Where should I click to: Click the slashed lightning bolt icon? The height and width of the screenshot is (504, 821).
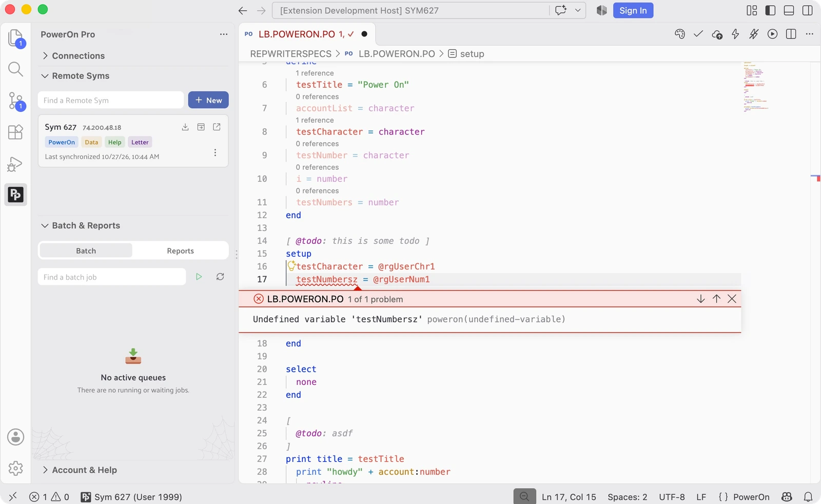click(754, 34)
